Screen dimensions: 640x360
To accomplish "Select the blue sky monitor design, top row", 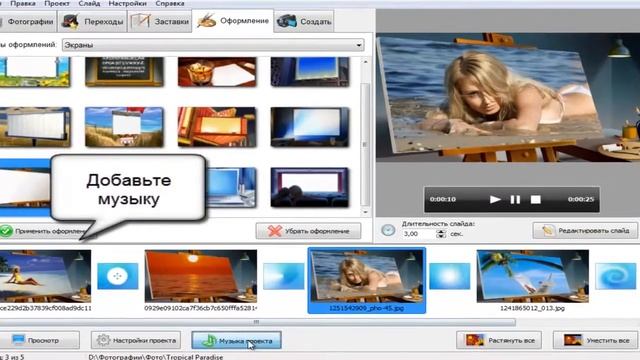I will click(310, 71).
